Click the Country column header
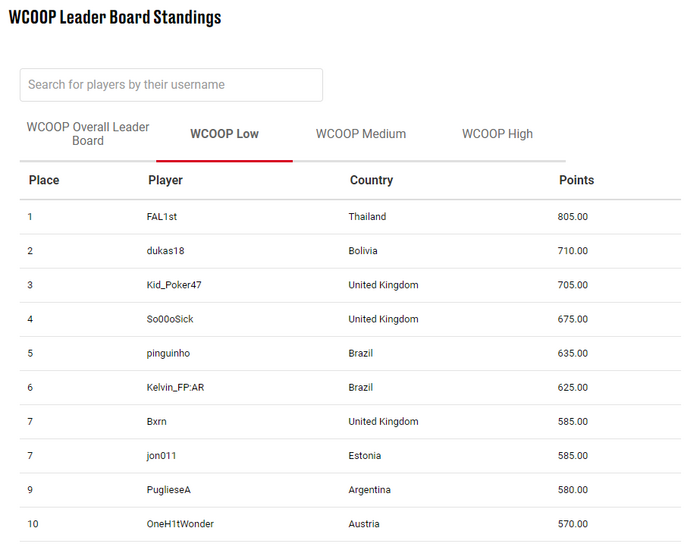Viewport: 700px width, 550px height. coord(371,180)
